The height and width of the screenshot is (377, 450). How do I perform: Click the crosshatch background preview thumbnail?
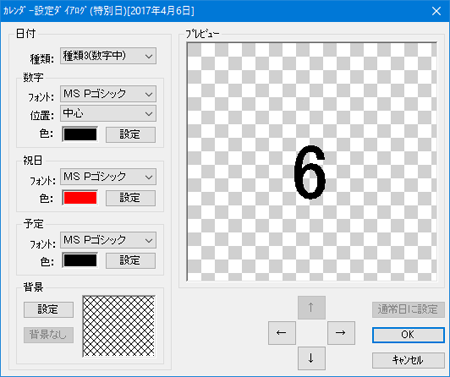119,326
